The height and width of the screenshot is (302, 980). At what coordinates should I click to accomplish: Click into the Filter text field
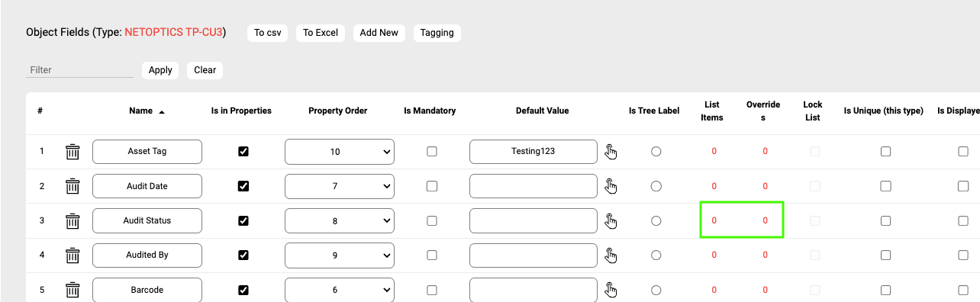79,69
